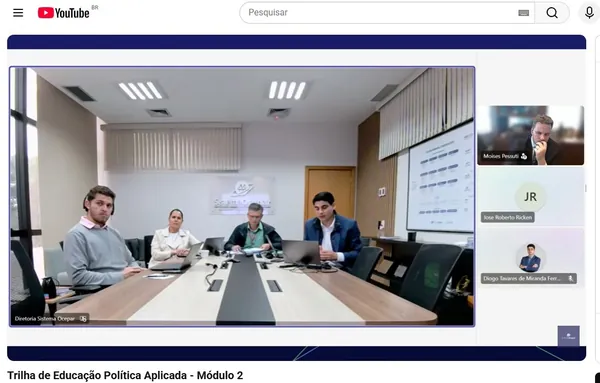Click Diogo Tavares profile photo avatar
600x383 pixels.
click(530, 258)
